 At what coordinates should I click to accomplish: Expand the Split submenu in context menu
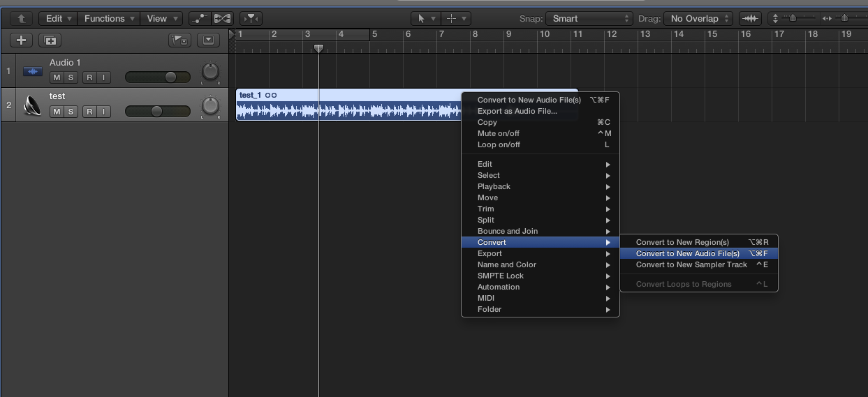pyautogui.click(x=540, y=220)
